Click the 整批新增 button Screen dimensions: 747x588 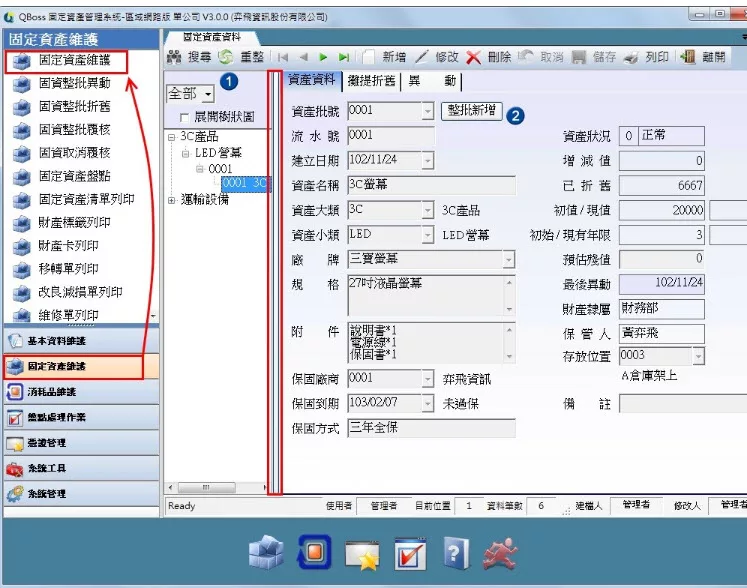471,111
